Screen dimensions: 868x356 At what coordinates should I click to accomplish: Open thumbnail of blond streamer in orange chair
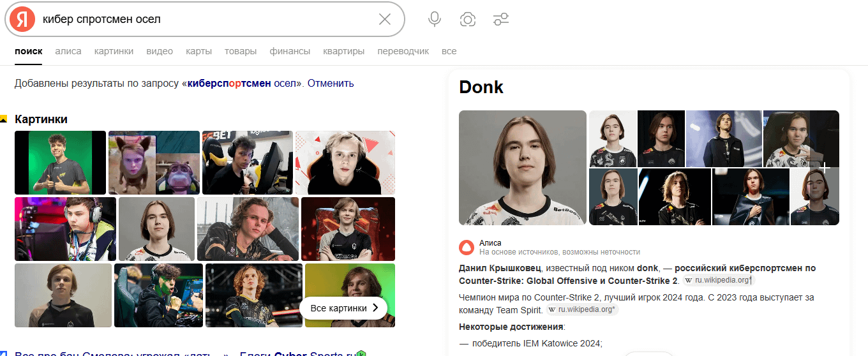[345, 163]
